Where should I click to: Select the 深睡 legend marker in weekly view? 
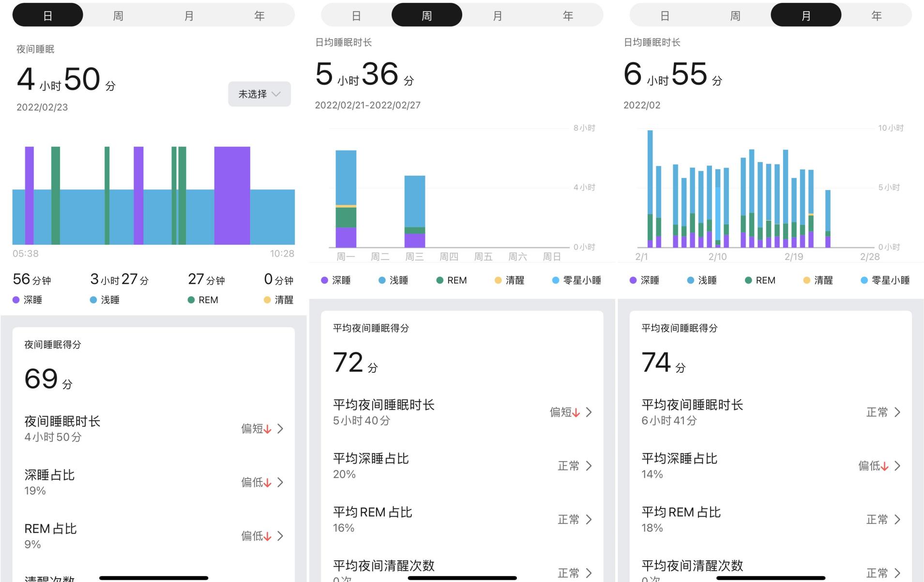tap(323, 280)
